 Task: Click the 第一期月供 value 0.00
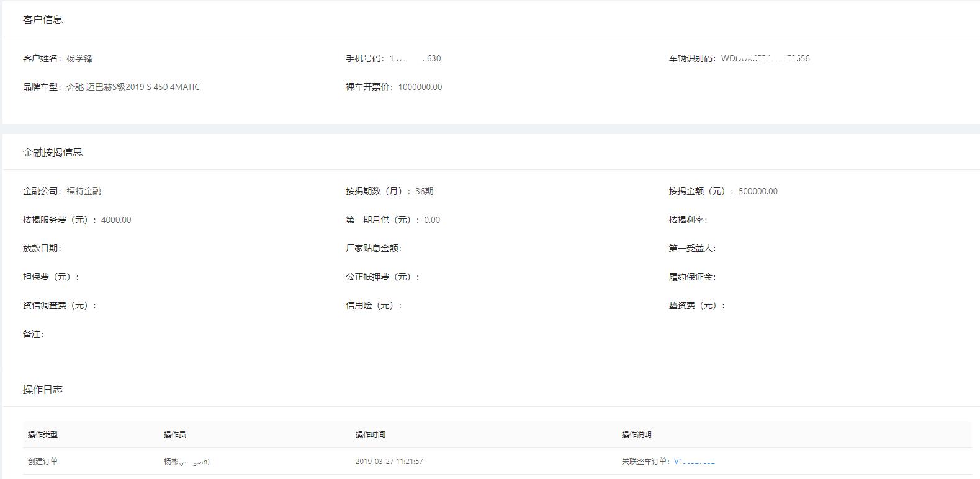(x=432, y=220)
